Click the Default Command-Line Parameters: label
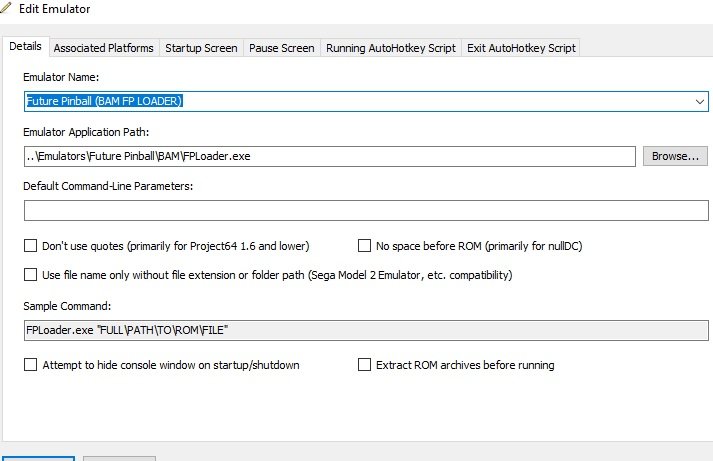Image resolution: width=713 pixels, height=461 pixels. (108, 186)
